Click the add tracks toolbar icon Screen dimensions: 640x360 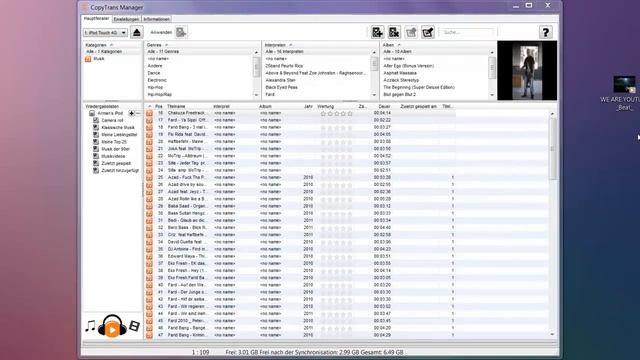point(378,32)
